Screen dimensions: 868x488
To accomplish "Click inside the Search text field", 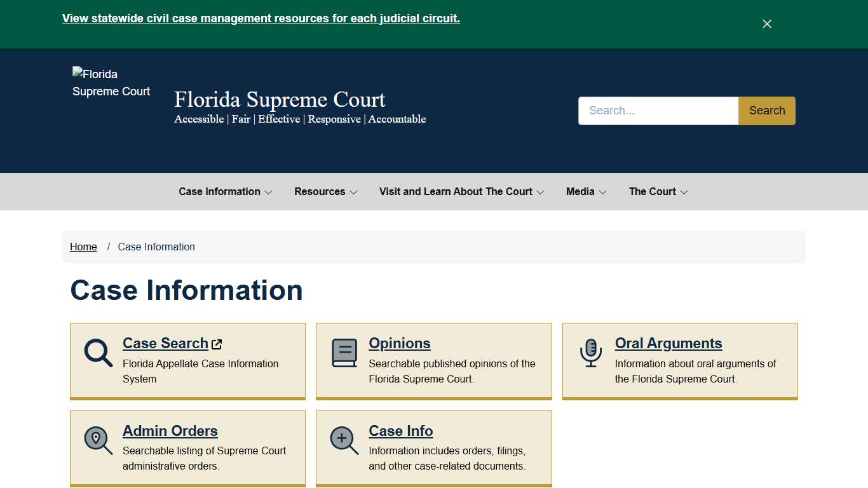I will [658, 111].
